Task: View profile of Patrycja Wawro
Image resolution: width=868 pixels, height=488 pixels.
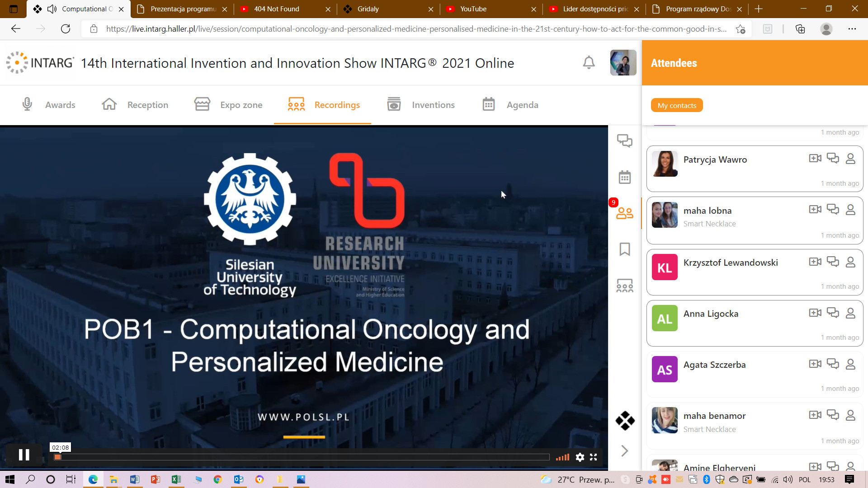Action: click(x=850, y=159)
